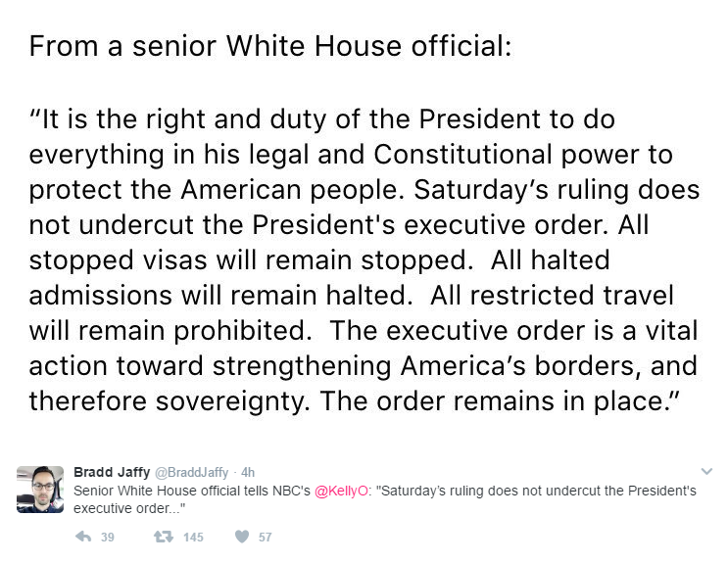728x563 pixels.
Task: View the 39 replies count
Action: pyautogui.click(x=108, y=538)
